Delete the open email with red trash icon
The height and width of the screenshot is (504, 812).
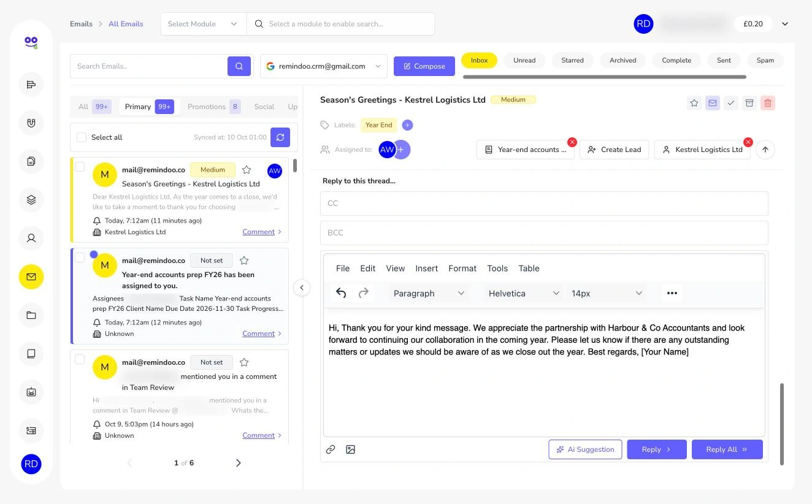(768, 103)
